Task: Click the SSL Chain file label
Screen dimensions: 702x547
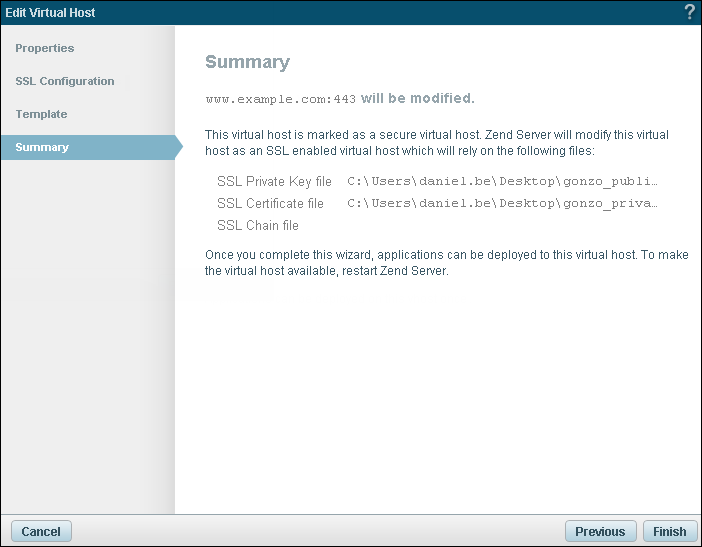Action: click(258, 226)
